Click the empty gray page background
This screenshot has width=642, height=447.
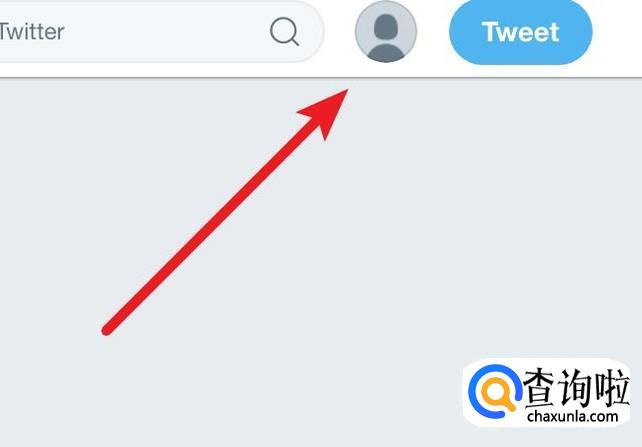(450, 225)
